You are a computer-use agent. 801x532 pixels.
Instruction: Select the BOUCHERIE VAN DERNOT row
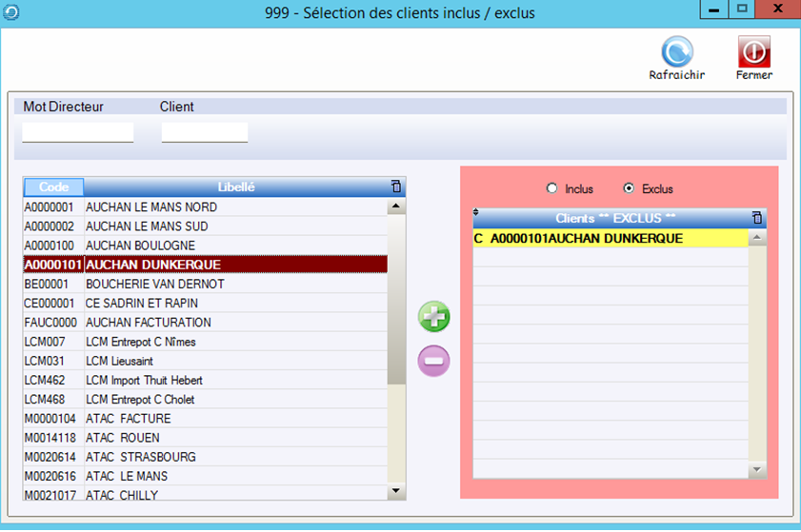(x=154, y=284)
